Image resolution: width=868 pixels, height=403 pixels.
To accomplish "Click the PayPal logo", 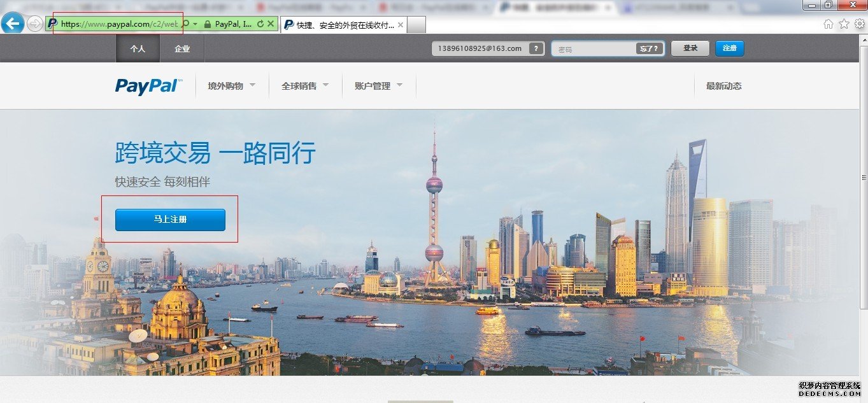I will pos(146,86).
